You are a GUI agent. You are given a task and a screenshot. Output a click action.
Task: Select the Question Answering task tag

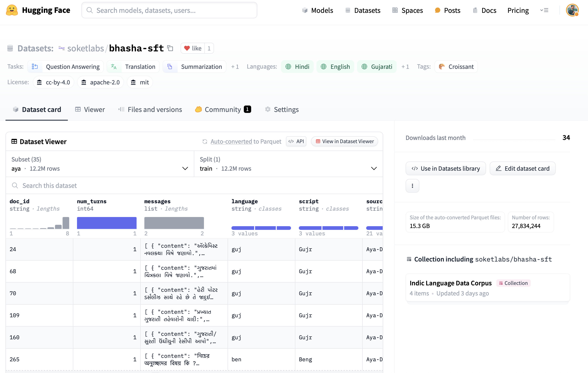coord(66,67)
